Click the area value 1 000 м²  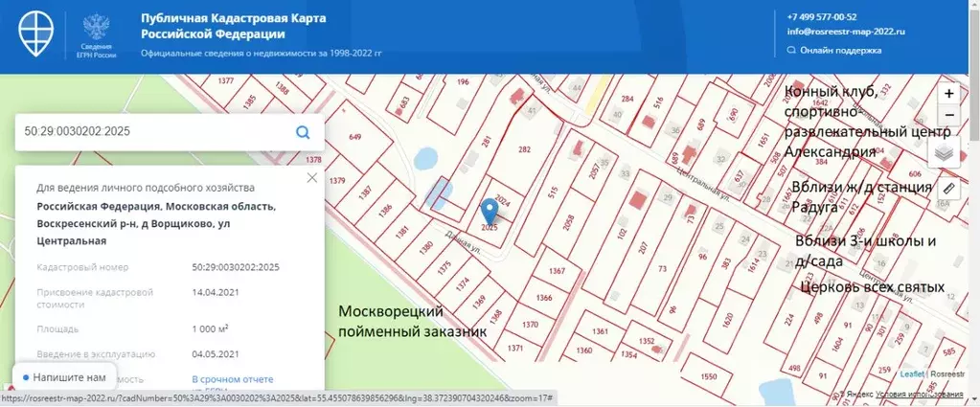[x=210, y=328]
